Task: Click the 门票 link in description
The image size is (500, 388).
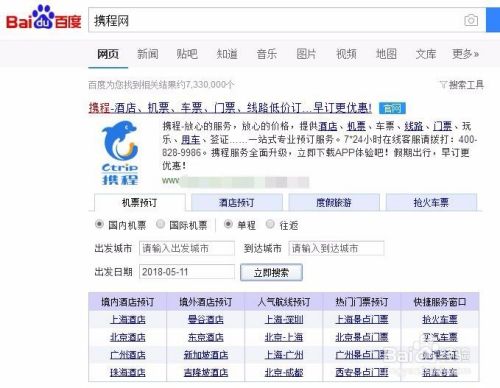Action: (x=442, y=126)
